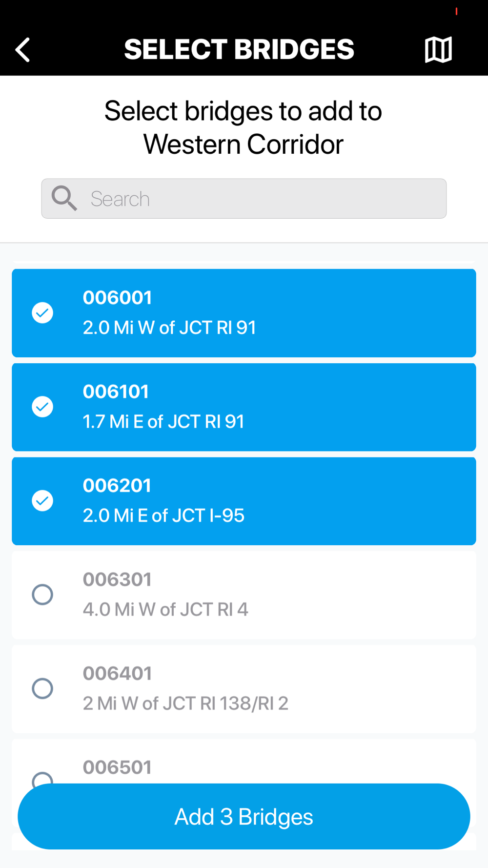
Task: Tap the 2.0 Mi E of JCT I-95 text
Action: coord(163,516)
